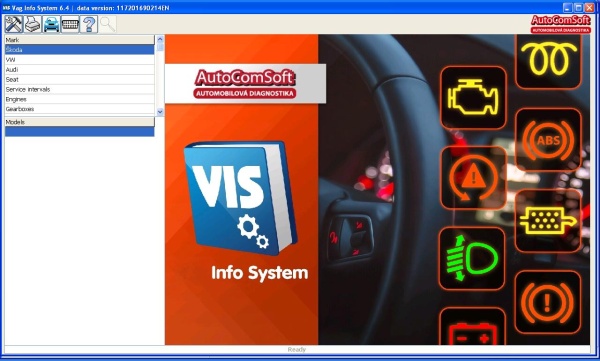
Task: Open Service intervals entry
Action: click(79, 89)
